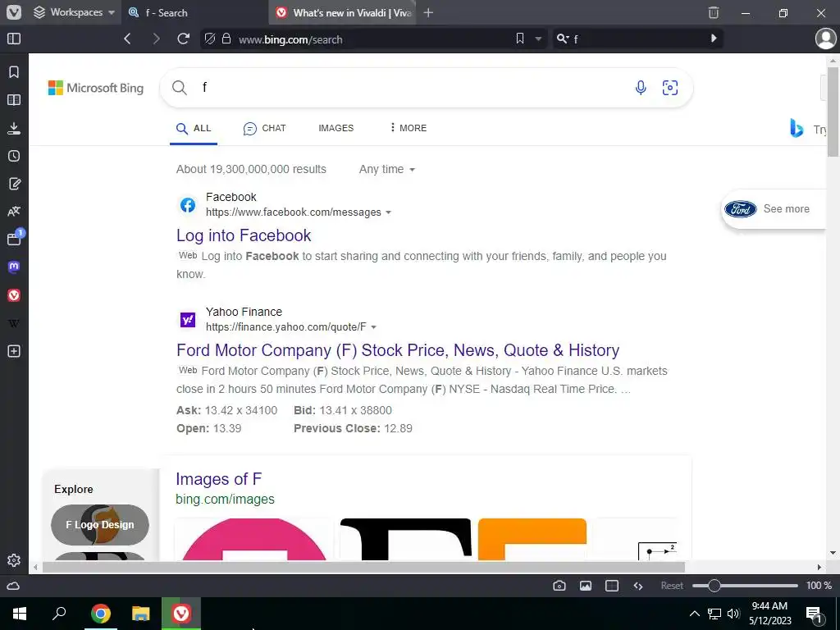Toggle the side panel visibility
The image size is (840, 630).
click(14, 39)
